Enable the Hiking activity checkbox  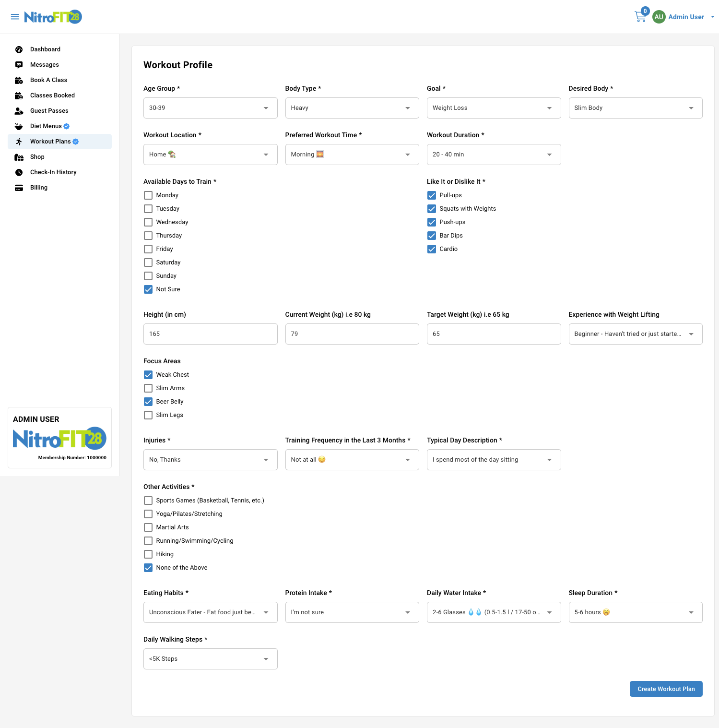pos(148,554)
